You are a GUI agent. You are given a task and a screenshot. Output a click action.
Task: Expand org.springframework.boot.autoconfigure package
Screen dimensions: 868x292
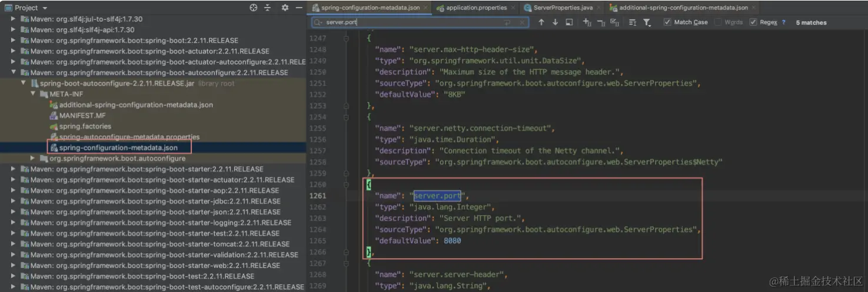(34, 158)
